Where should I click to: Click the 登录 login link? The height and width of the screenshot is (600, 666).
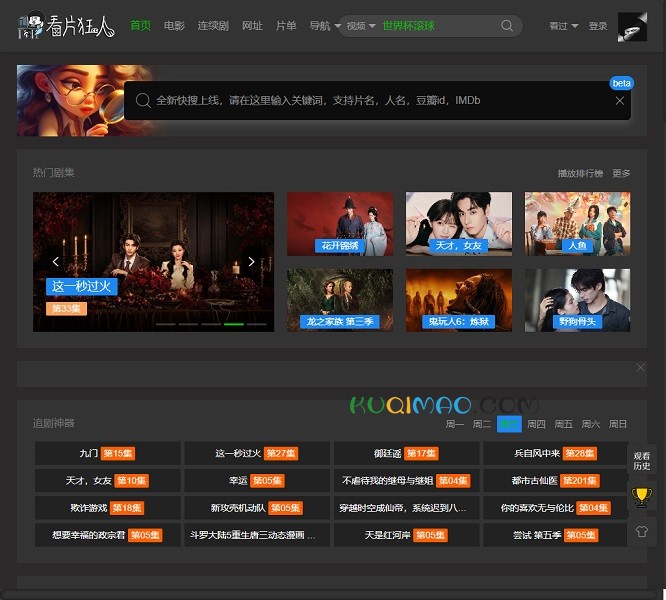(598, 26)
